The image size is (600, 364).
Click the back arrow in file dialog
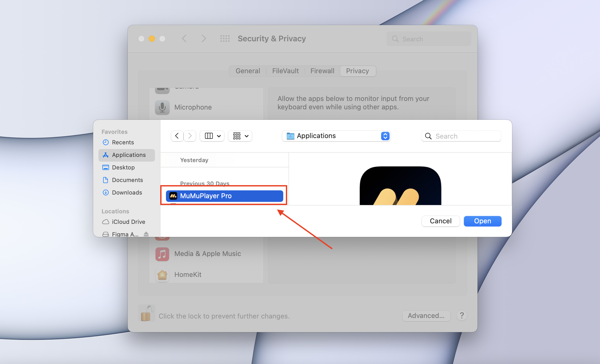(x=177, y=136)
